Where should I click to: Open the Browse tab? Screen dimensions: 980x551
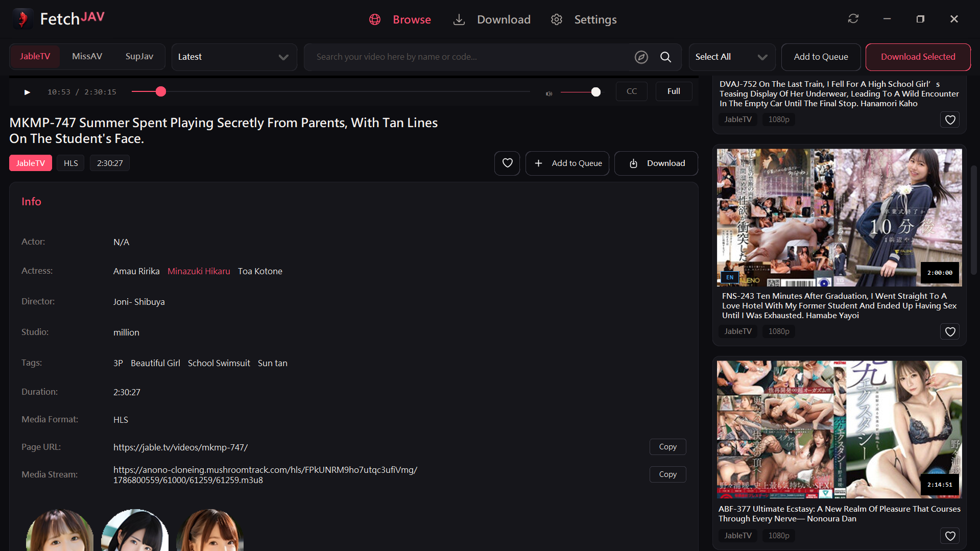pos(400,19)
